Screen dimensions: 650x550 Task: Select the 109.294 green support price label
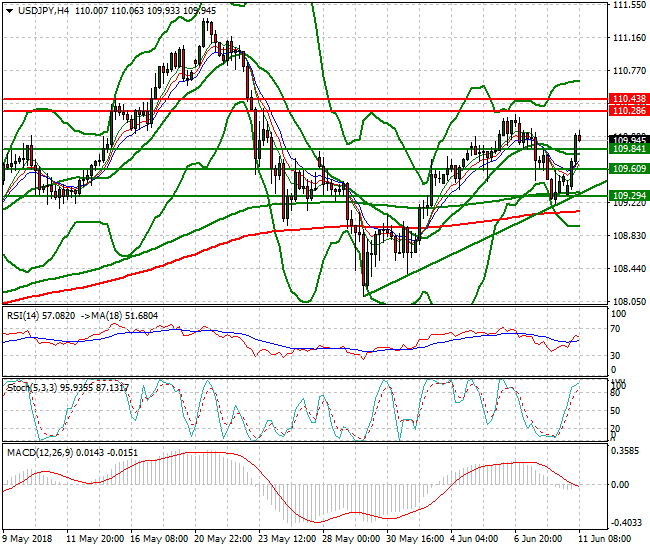629,195
